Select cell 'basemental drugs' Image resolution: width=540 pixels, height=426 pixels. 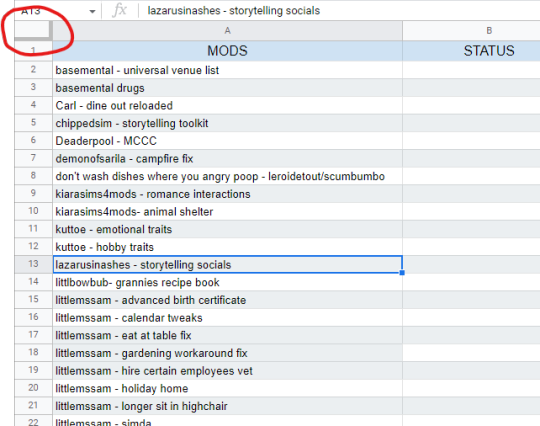(x=227, y=88)
